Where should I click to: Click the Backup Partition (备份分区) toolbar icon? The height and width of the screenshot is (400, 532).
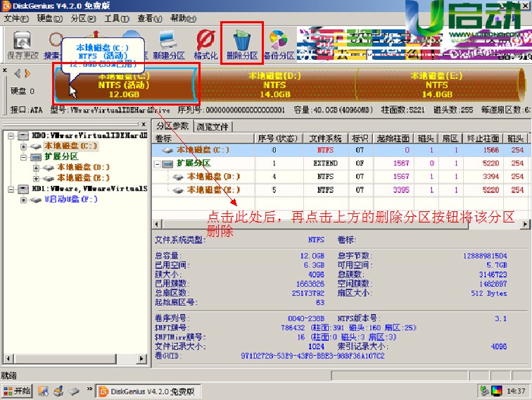coord(279,45)
